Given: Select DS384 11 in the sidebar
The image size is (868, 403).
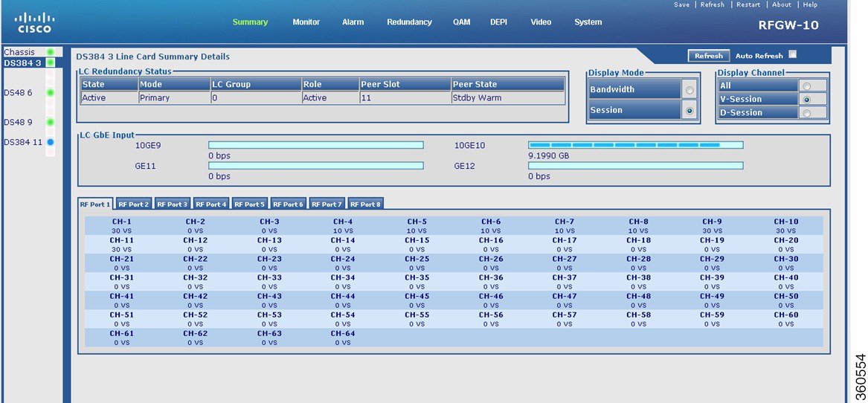Looking at the screenshot, I should (x=23, y=142).
